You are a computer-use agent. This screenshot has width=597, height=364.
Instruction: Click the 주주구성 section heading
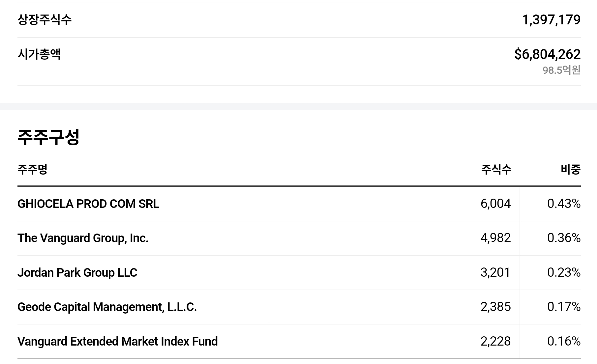click(x=48, y=137)
